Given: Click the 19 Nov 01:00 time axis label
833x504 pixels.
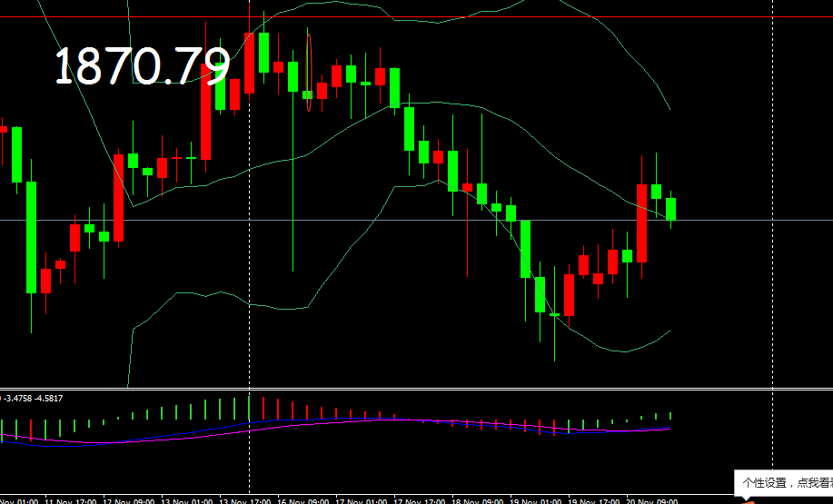Looking at the screenshot, I should coord(536,500).
